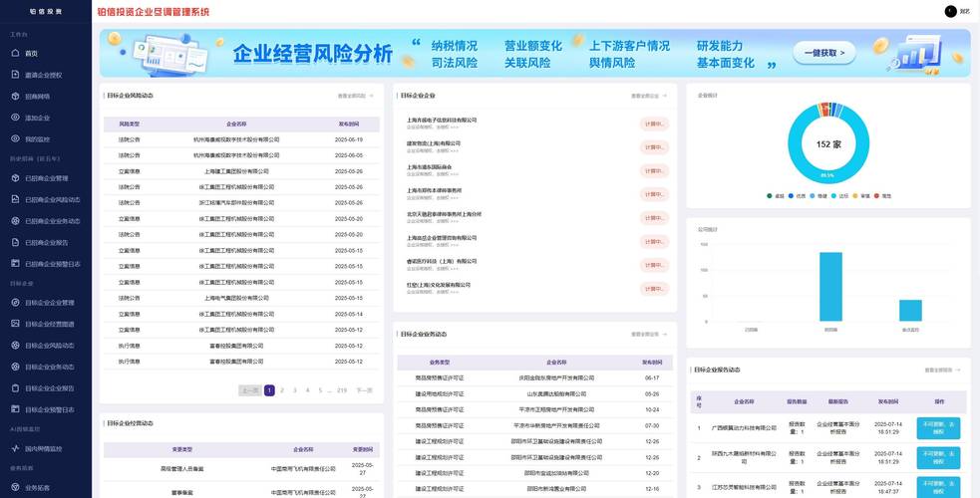Click the 上一页 previous page button
The width and height of the screenshot is (980, 498).
pyautogui.click(x=250, y=390)
